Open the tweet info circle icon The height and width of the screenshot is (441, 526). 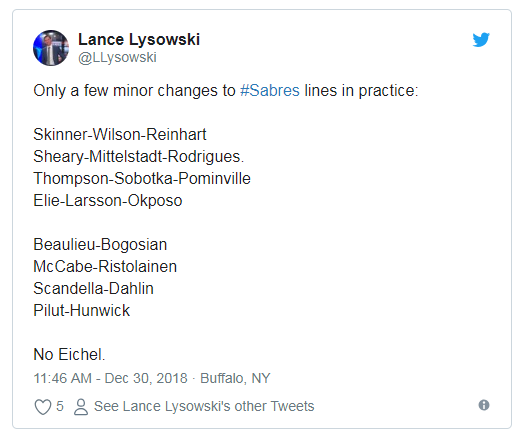click(x=484, y=405)
